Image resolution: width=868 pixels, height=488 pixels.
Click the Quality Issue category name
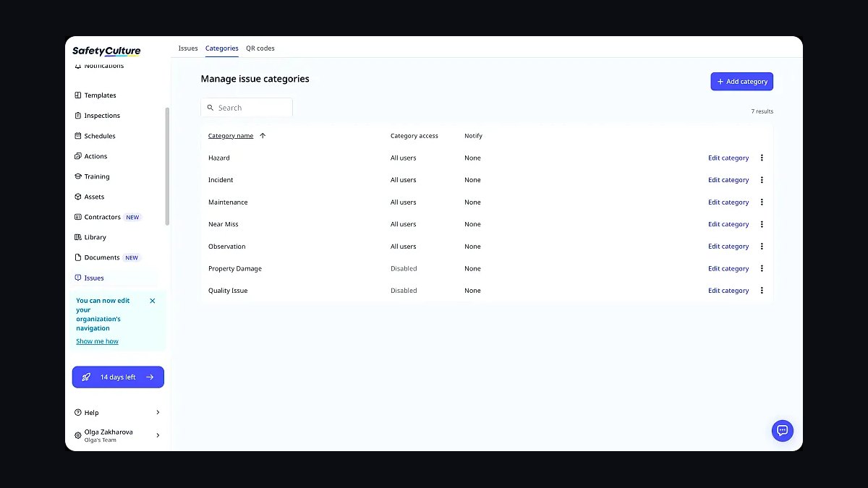pos(228,291)
